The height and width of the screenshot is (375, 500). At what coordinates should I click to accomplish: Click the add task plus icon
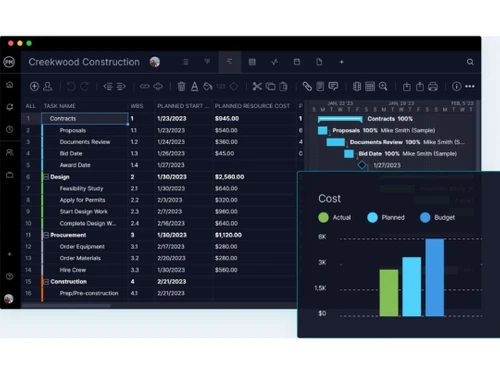click(34, 86)
